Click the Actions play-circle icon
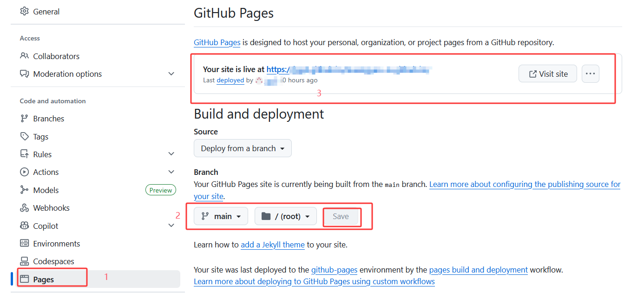644x293 pixels. point(25,172)
